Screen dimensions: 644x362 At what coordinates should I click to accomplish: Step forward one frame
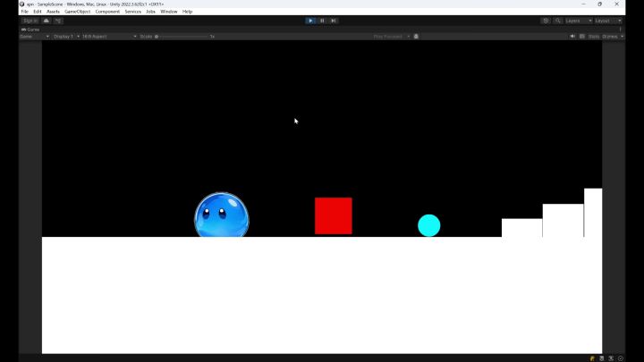click(334, 21)
